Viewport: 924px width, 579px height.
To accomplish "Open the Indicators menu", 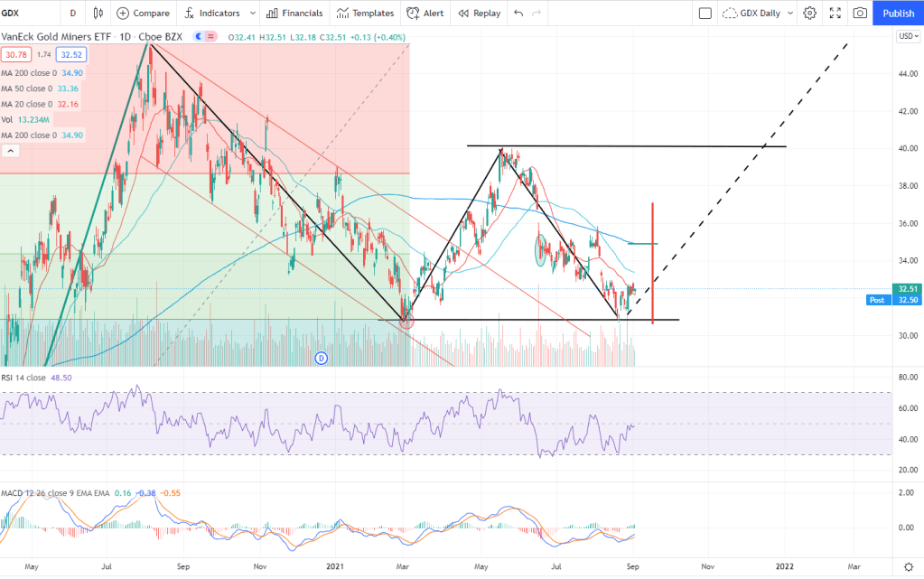I will point(211,14).
